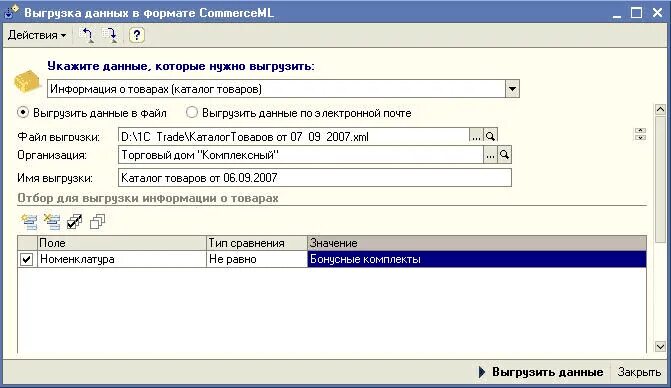
Task: Choose organization using ellipsis button
Action: tap(490, 155)
